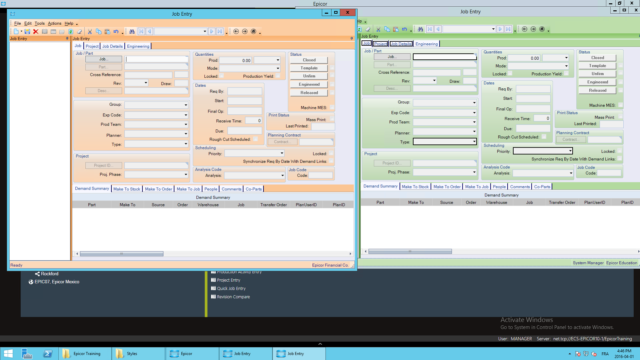Click the binoculars Search icon in green window
The width and height of the screenshot is (640, 360).
(x=420, y=29)
